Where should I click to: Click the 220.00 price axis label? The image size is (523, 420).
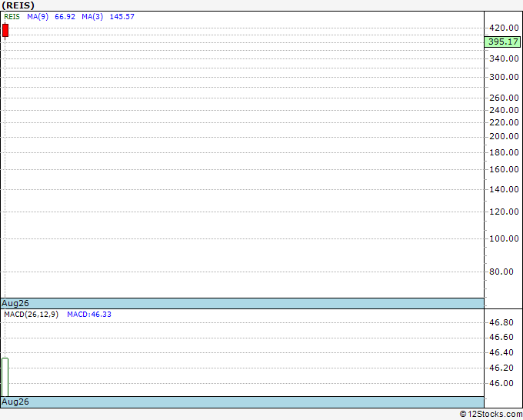pyautogui.click(x=504, y=122)
